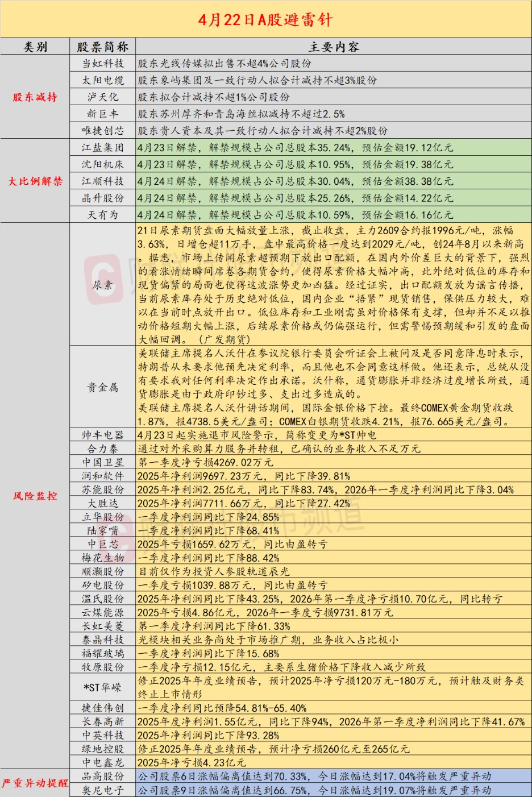Select the 当虹科技 stock name cell

pos(103,63)
